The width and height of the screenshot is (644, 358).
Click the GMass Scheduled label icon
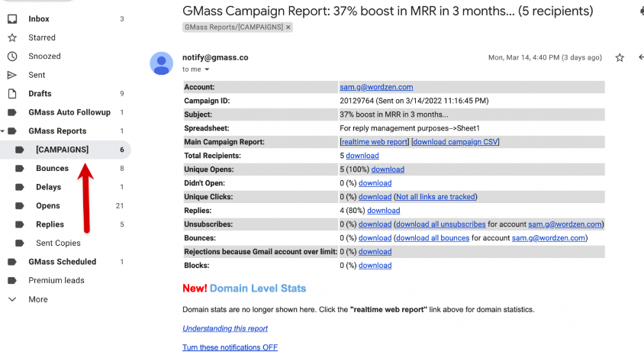[x=12, y=262]
